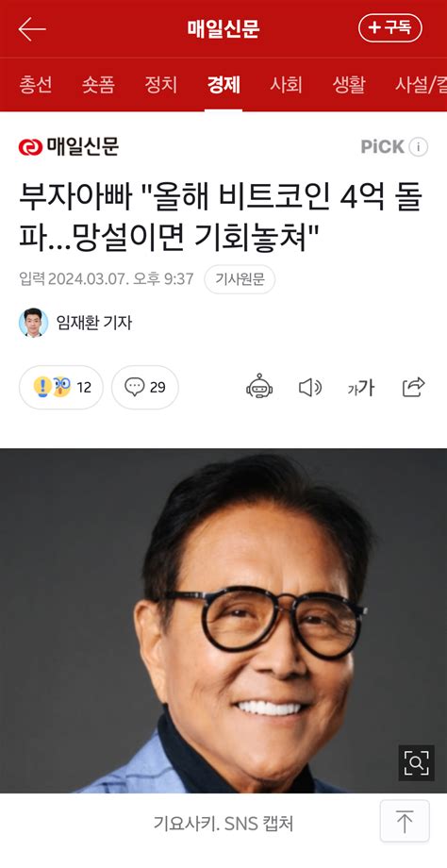Image resolution: width=447 pixels, height=868 pixels.
Task: Go to the 사회 tab
Action: (286, 85)
